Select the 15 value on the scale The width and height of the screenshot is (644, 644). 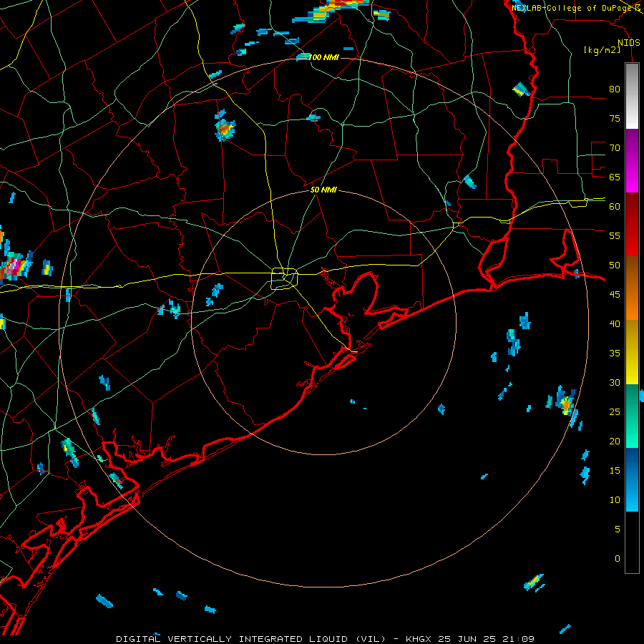[615, 470]
